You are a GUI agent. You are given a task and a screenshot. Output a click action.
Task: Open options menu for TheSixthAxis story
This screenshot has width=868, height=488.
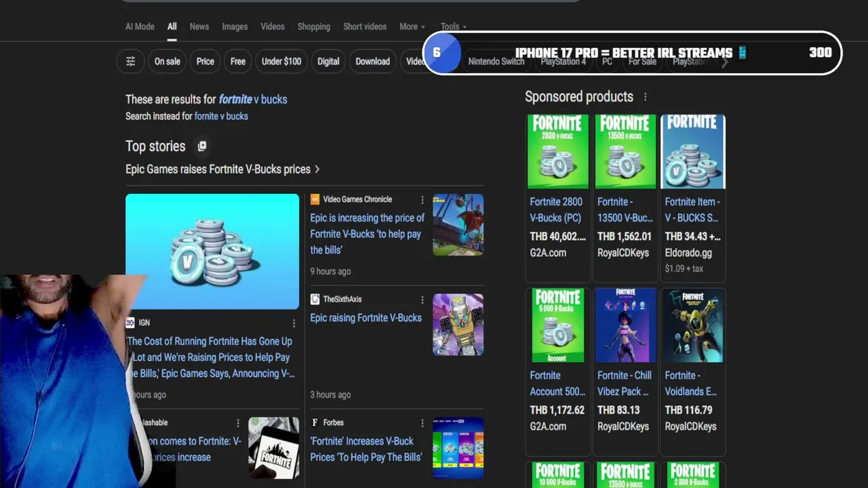pyautogui.click(x=422, y=300)
